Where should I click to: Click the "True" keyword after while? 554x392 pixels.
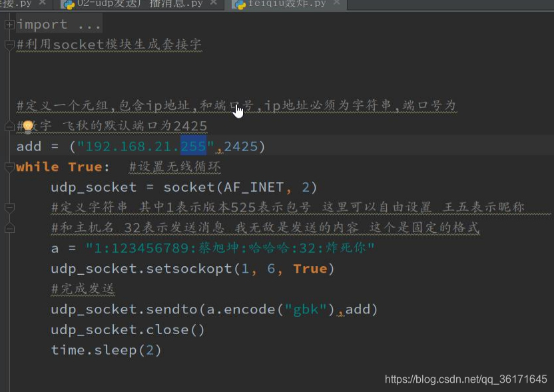(85, 166)
